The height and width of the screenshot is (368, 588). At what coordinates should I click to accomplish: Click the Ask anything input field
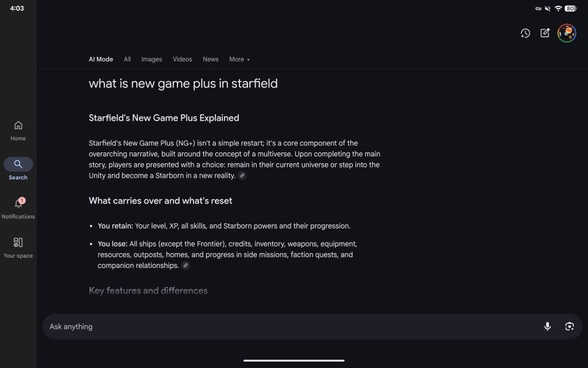point(287,327)
